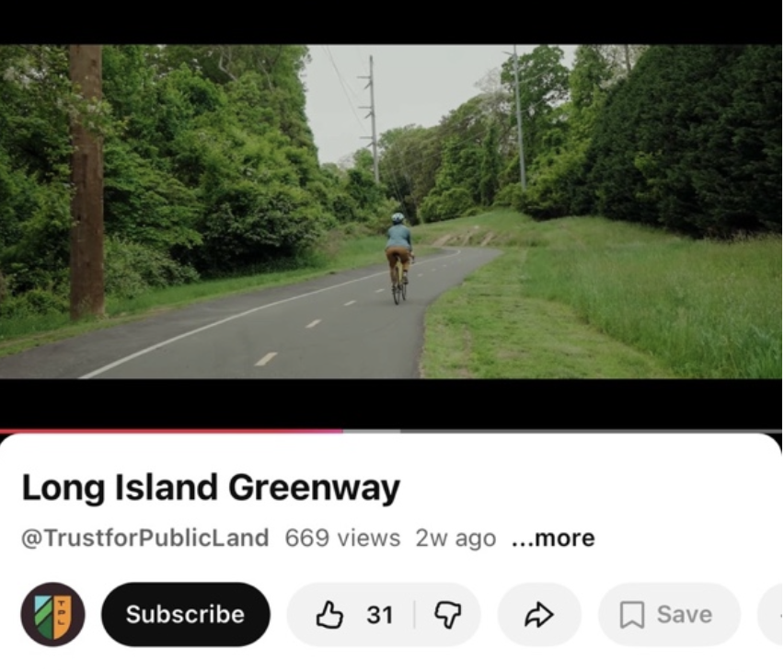Click the Save label text
Viewport: 784px width, 672px height.
point(685,614)
